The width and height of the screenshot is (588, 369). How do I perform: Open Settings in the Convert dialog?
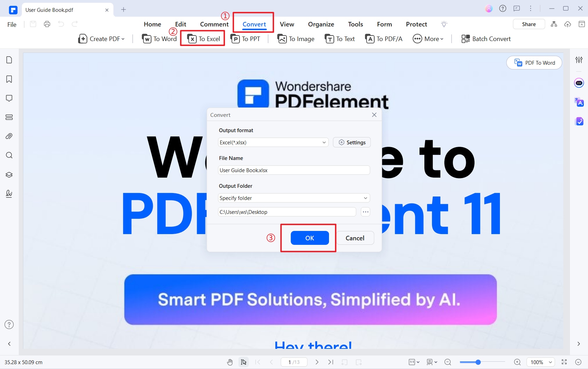[352, 142]
